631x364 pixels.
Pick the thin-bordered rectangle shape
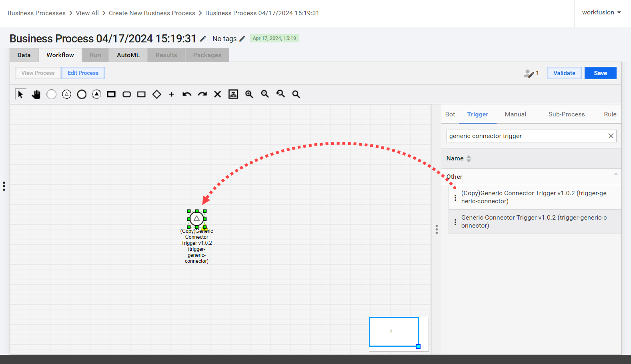click(x=141, y=94)
